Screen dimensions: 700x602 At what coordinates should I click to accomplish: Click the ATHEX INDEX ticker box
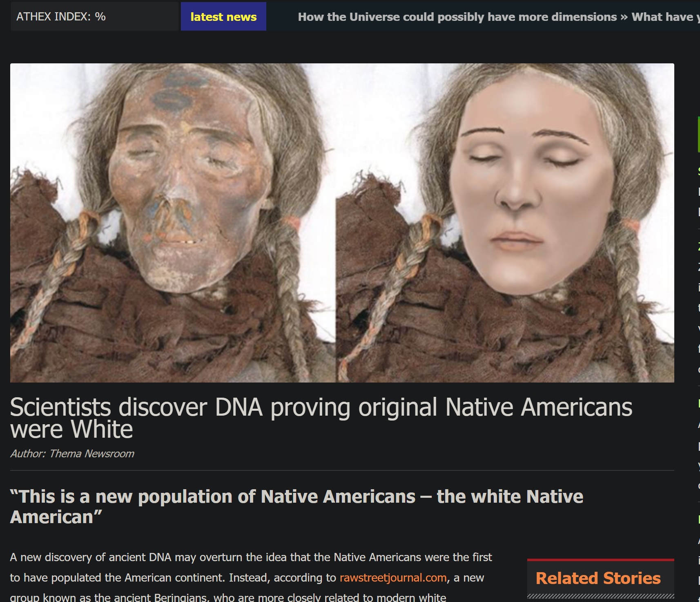[94, 17]
